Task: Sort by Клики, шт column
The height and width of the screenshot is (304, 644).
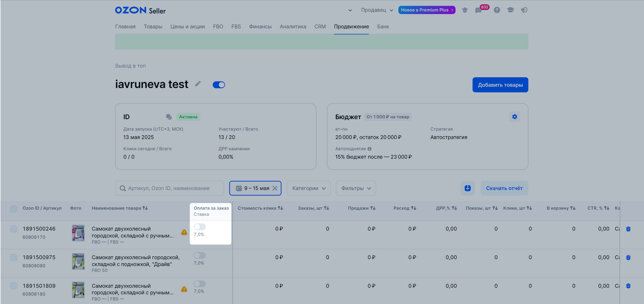Action: tap(529, 208)
